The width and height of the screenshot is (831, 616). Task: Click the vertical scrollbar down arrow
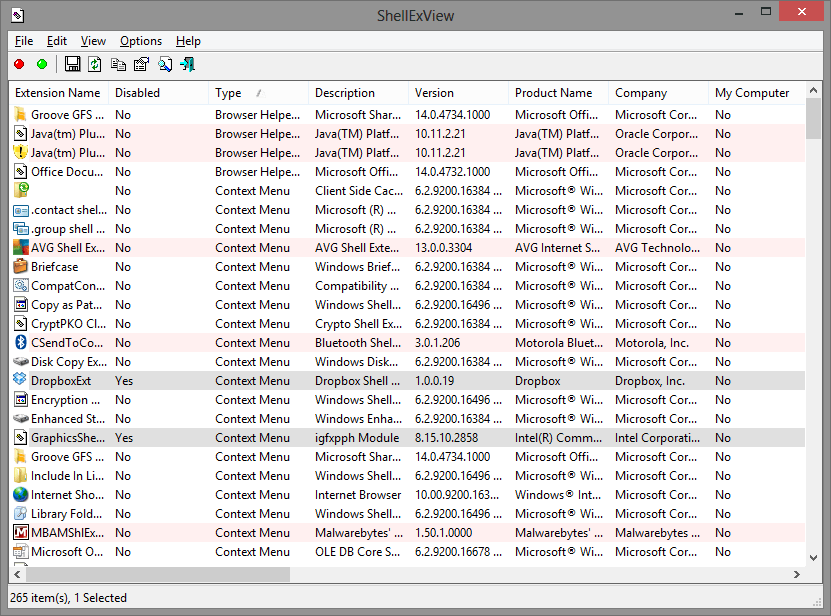[x=814, y=558]
